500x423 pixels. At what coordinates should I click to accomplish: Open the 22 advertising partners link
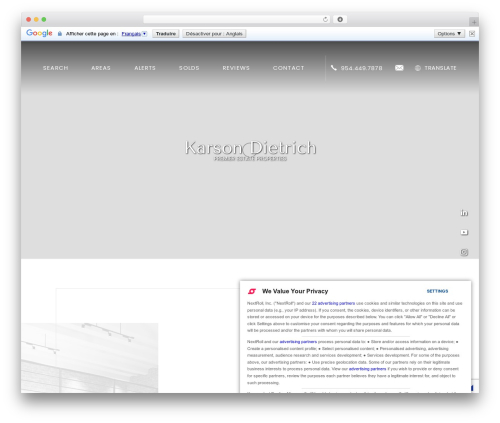click(333, 303)
